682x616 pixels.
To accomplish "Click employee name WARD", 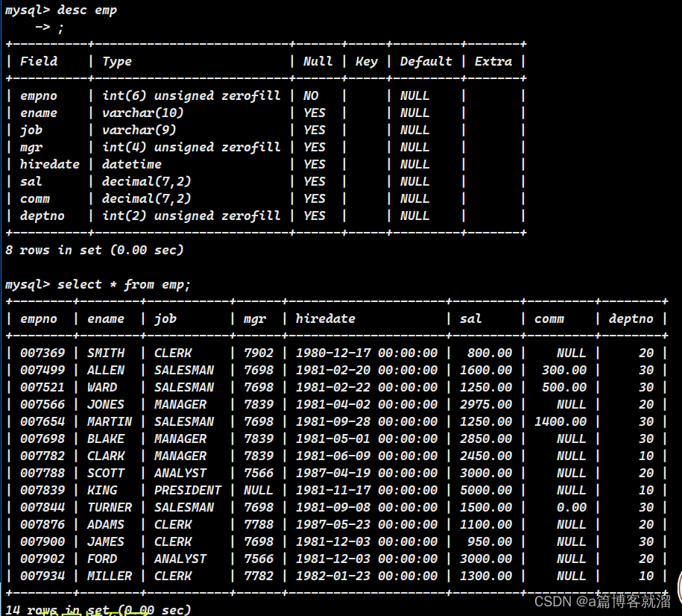I will pos(102,387).
